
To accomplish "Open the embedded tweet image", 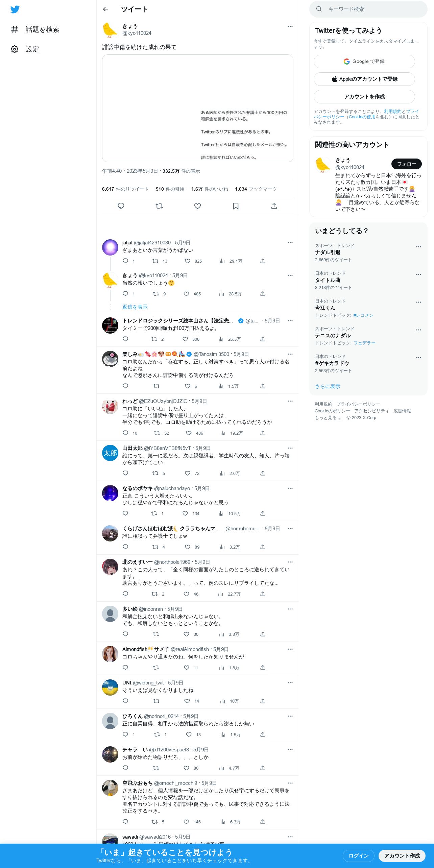I will point(197,108).
